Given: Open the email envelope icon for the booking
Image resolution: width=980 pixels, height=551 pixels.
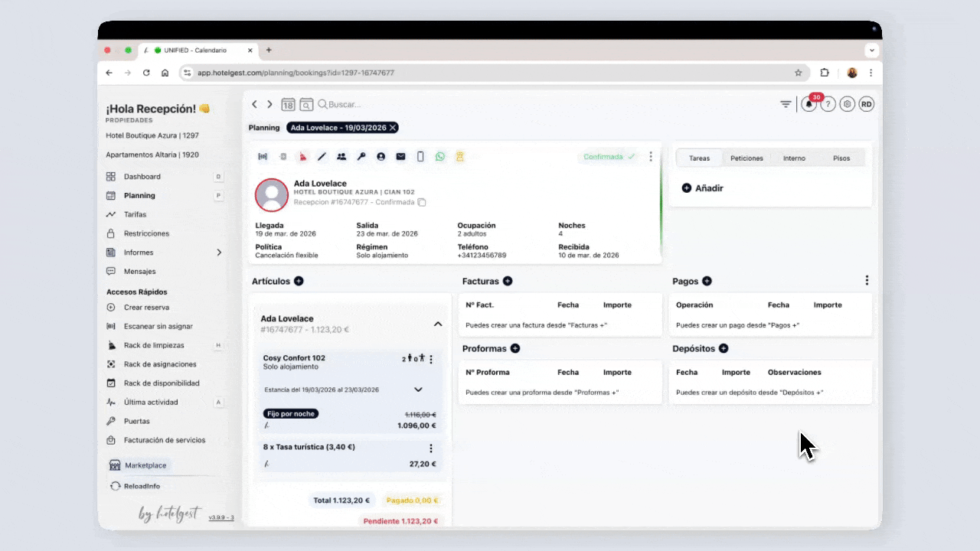Looking at the screenshot, I should coord(400,156).
